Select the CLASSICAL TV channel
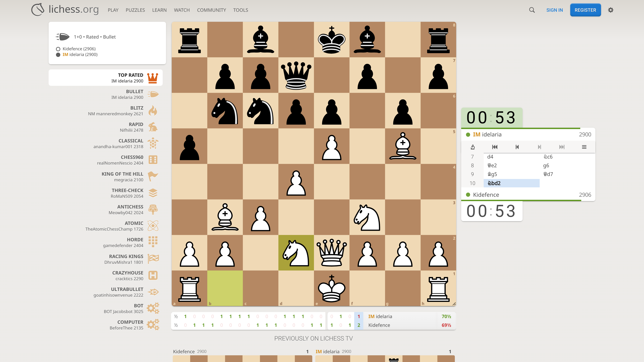 pos(105,144)
